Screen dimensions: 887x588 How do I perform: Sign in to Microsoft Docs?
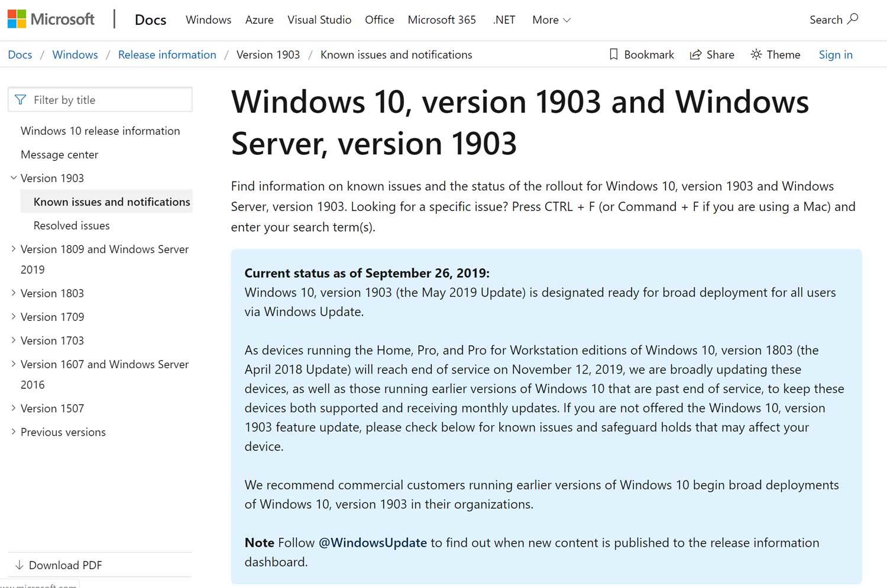836,54
